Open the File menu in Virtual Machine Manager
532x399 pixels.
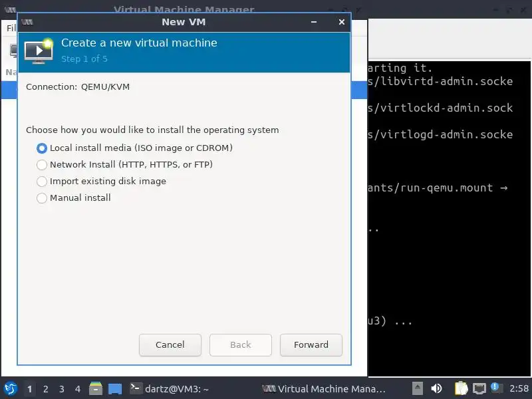click(x=11, y=28)
